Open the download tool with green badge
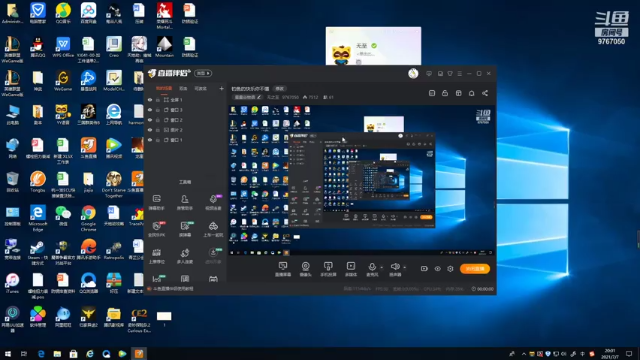 tap(213, 256)
